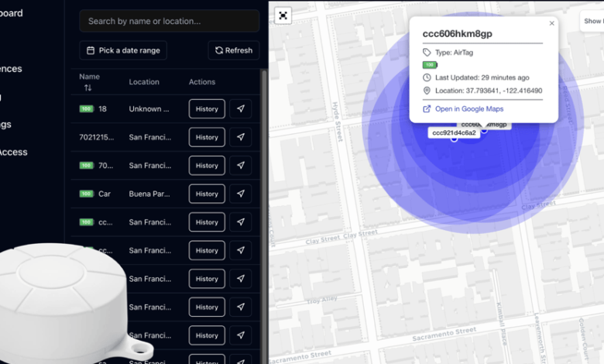Viewport: 604px width, 364px height.
Task: Navigate to the 7021215... tracker on the map
Action: (x=240, y=137)
